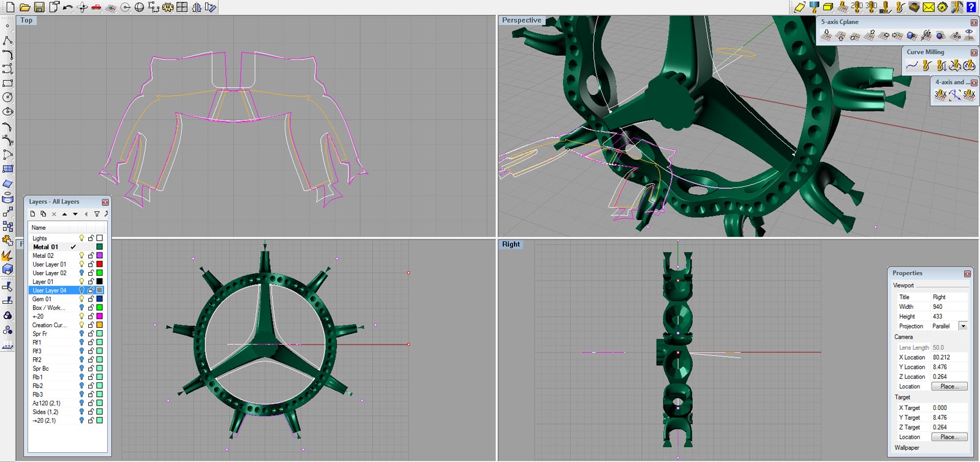The height and width of the screenshot is (462, 980).
Task: Open the layer filter funnel menu
Action: (x=97, y=214)
